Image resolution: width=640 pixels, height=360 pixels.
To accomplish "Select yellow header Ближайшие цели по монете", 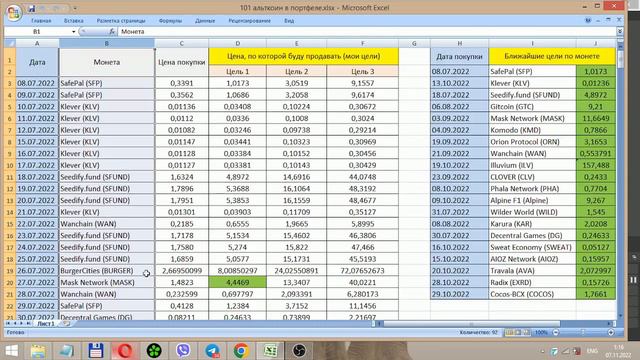I will coord(552,56).
